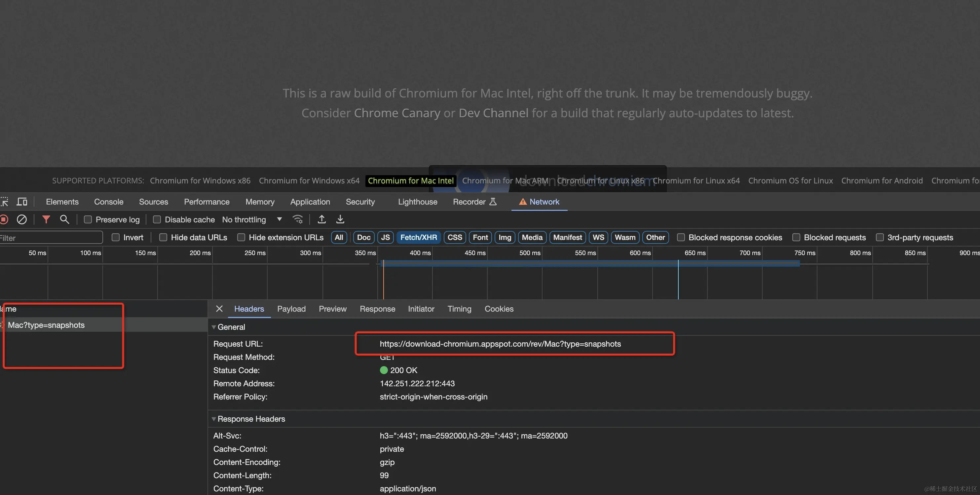Click the import HAR upload icon

(x=321, y=219)
